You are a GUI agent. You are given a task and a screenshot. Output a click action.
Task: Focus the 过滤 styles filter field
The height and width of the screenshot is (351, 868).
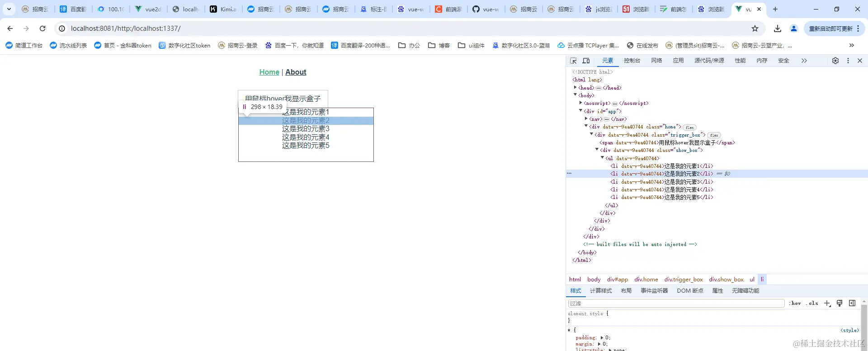point(676,303)
